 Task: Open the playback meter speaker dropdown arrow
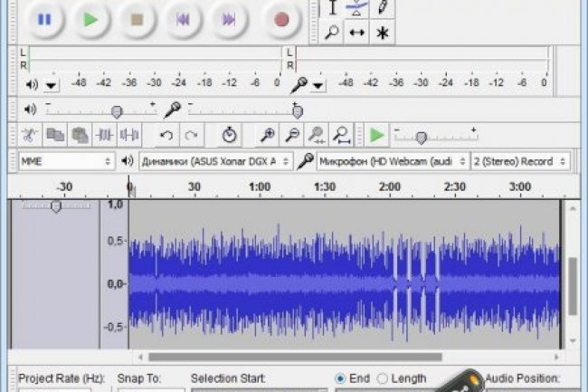pyautogui.click(x=51, y=85)
